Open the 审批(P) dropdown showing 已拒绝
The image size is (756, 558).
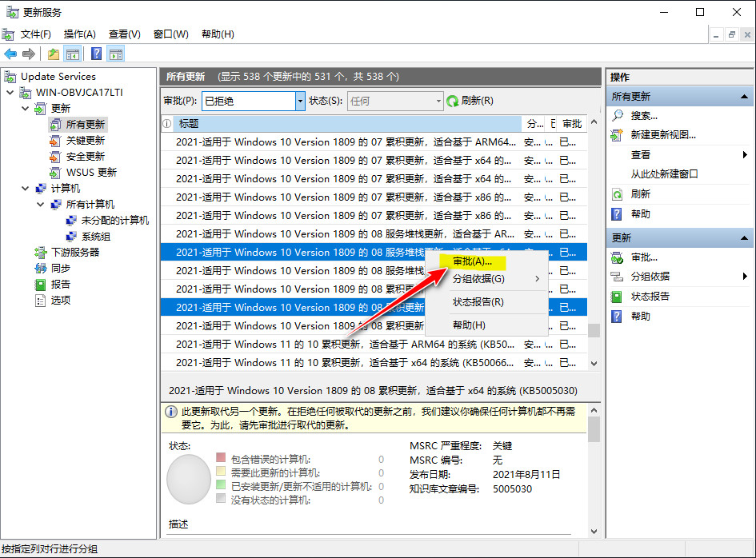(x=300, y=101)
